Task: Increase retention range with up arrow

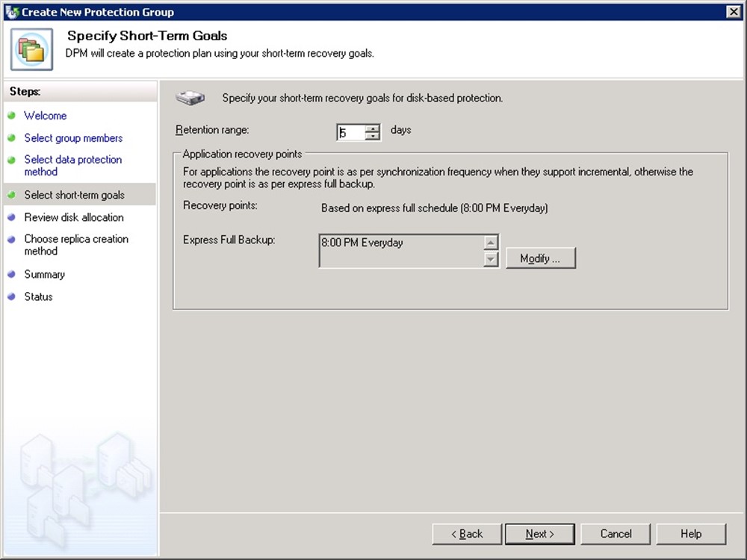Action: point(372,128)
